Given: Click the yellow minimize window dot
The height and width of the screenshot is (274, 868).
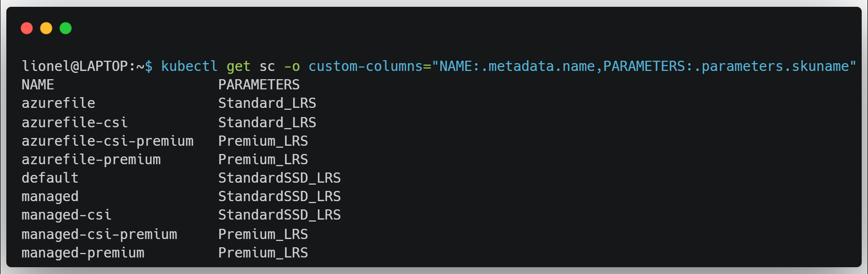Looking at the screenshot, I should tap(46, 29).
